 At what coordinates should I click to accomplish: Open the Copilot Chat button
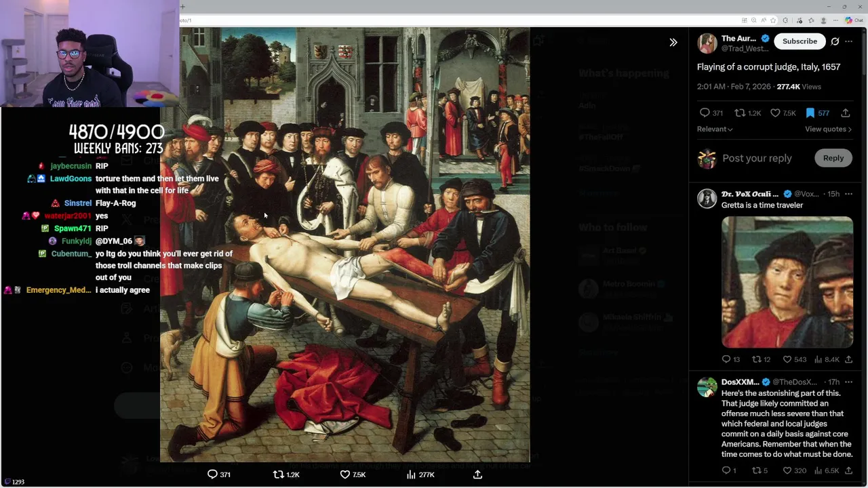(854, 20)
